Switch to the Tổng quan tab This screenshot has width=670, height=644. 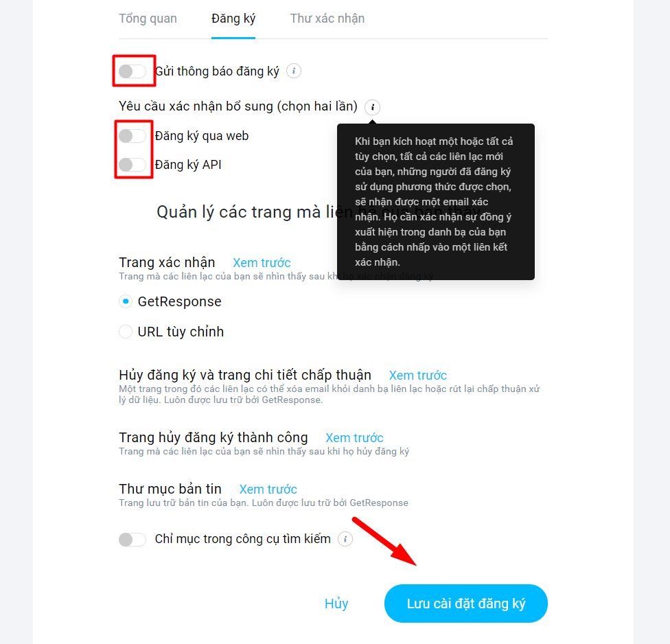tap(148, 19)
